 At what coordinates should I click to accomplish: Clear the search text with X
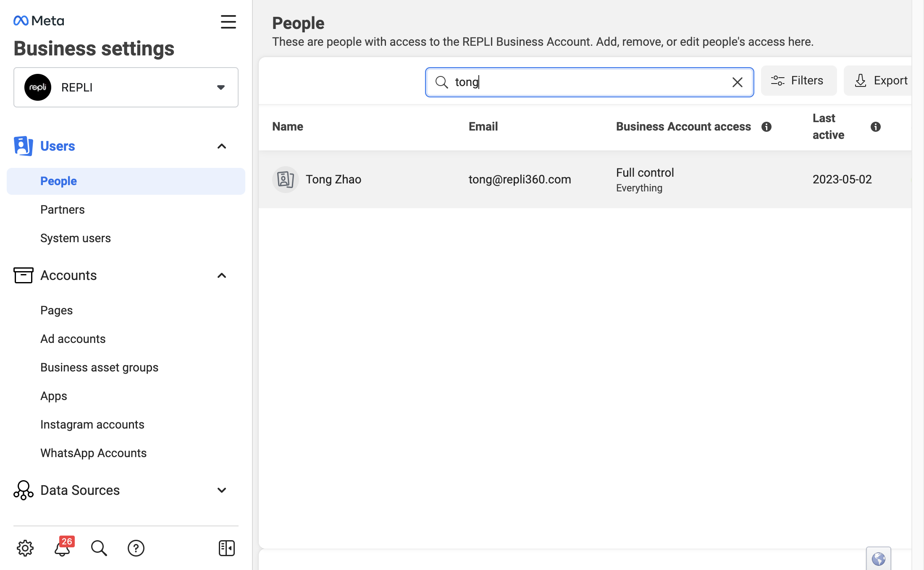738,82
